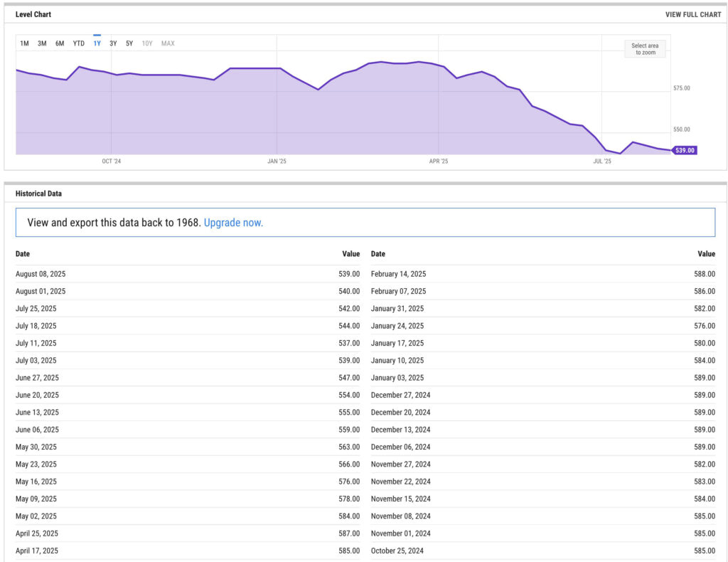Screen dimensions: 728x562
Task: Select the 1M time range tab
Action: point(24,43)
